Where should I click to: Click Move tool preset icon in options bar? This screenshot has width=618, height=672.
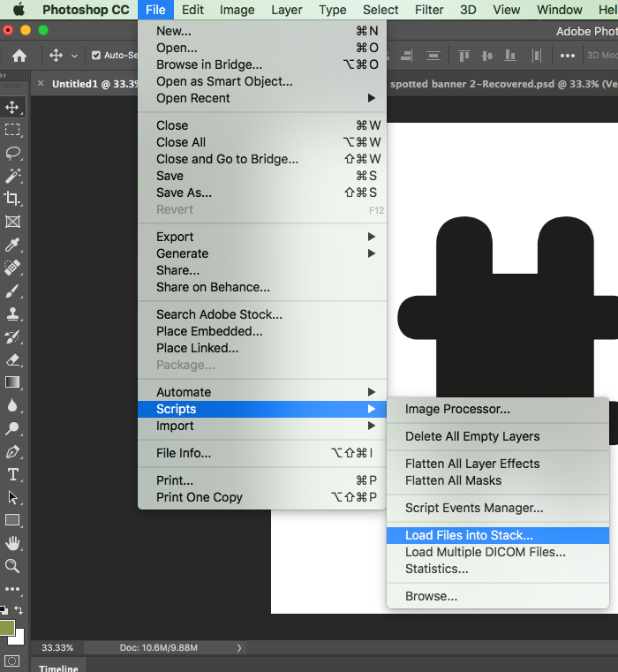coord(56,56)
